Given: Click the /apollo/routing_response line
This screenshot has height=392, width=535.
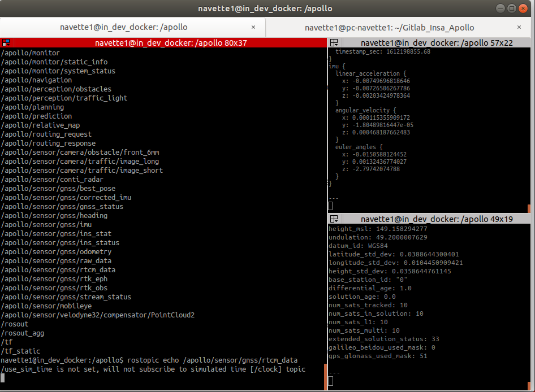Looking at the screenshot, I should [48, 143].
